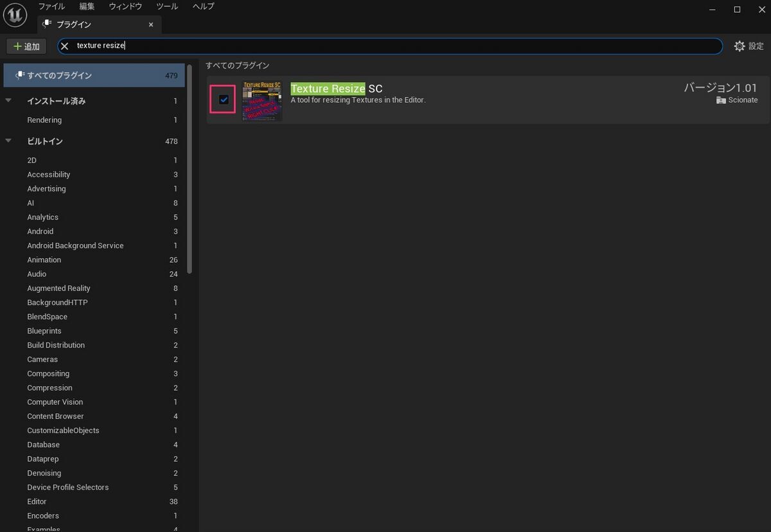Open plugin settings via the gear icon
771x532 pixels.
pos(739,46)
